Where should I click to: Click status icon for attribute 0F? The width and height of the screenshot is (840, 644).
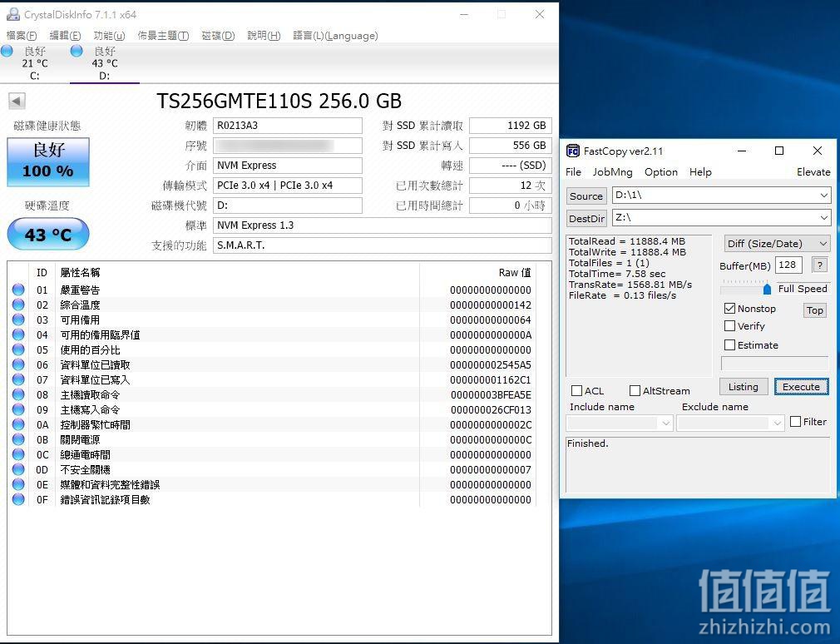(x=18, y=499)
